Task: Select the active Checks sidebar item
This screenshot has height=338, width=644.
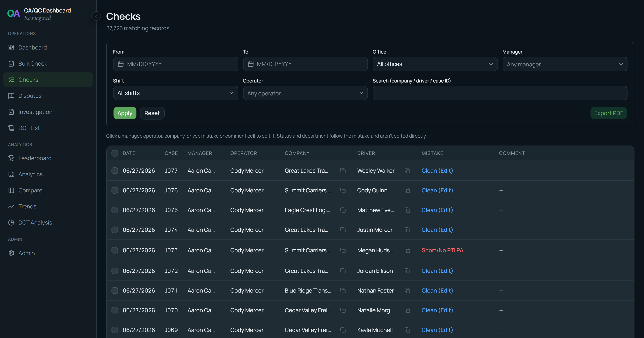Action: tap(48, 80)
